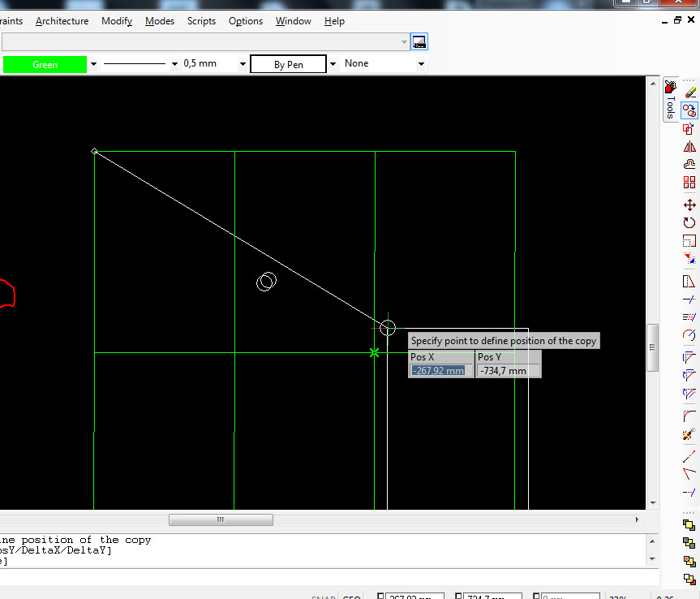The image size is (700, 599).
Task: Click the By Pen brush button
Action: click(288, 64)
